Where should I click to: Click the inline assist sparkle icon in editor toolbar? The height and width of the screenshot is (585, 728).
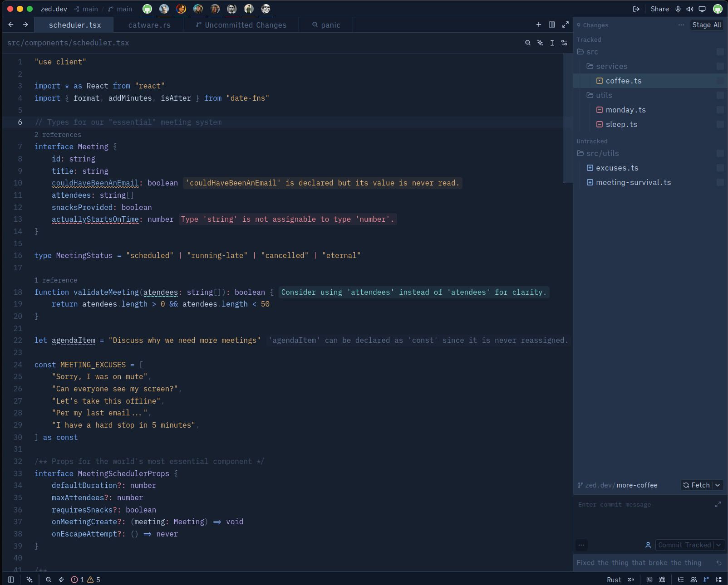[540, 43]
